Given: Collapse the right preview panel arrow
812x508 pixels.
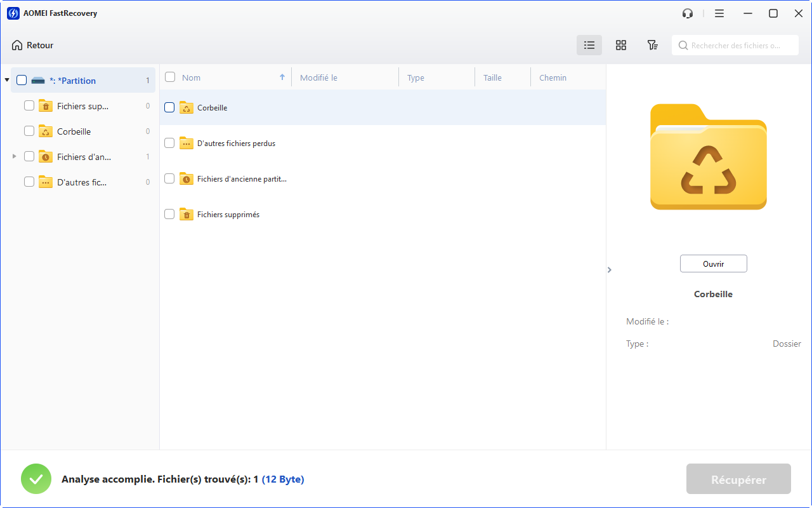Looking at the screenshot, I should [610, 270].
